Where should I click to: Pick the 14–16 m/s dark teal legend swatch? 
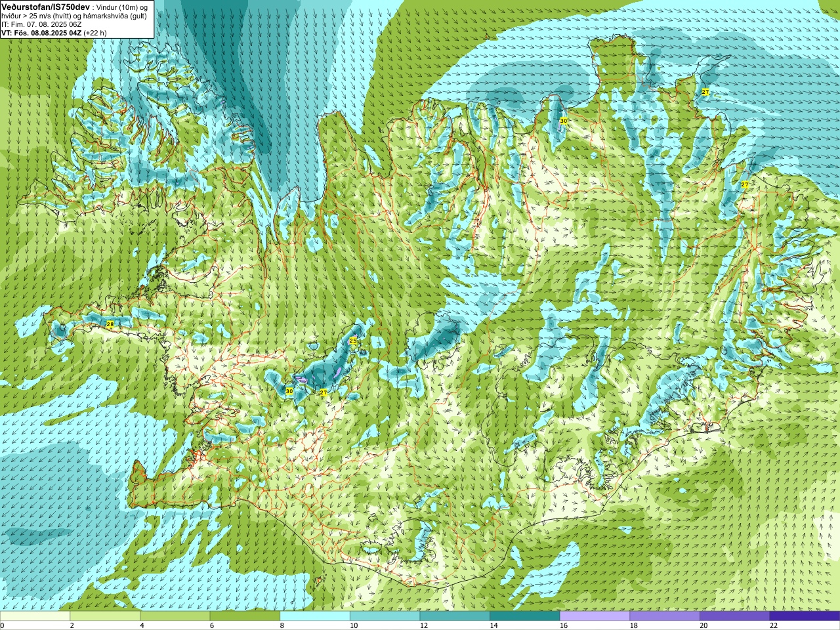click(x=525, y=616)
